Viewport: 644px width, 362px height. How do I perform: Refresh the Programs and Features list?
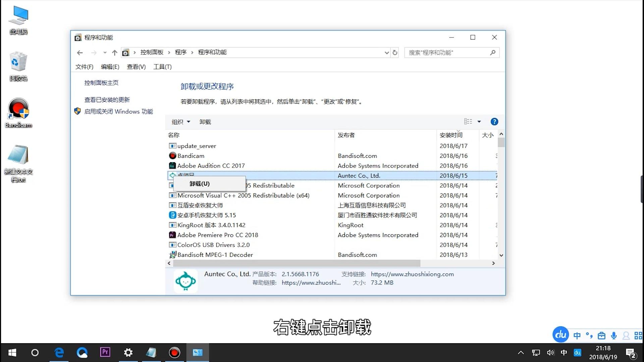pos(395,53)
